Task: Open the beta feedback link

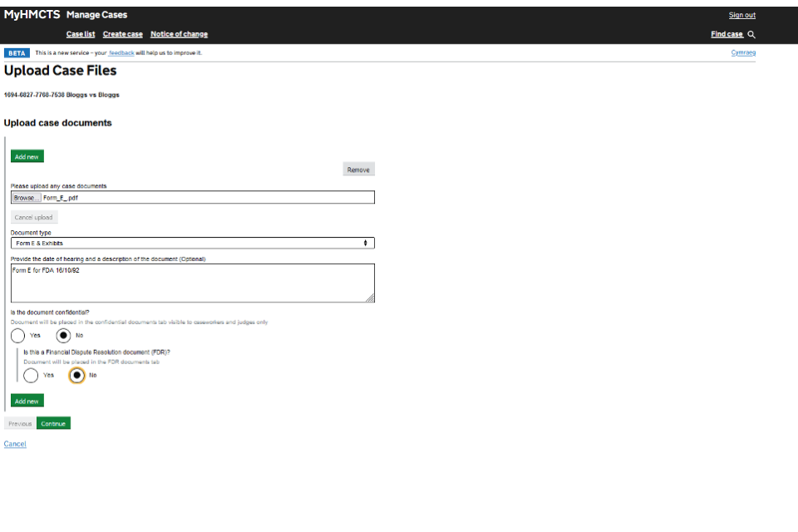Action: (x=121, y=52)
